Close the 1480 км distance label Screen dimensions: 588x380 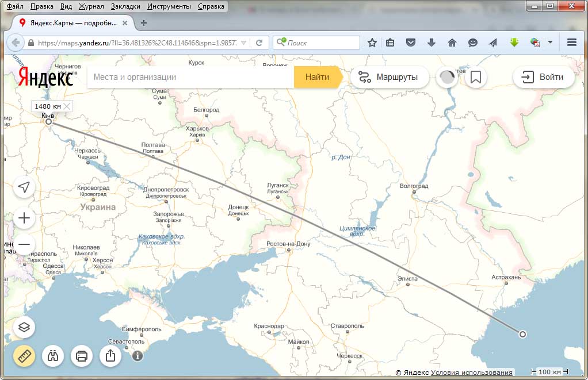point(67,106)
